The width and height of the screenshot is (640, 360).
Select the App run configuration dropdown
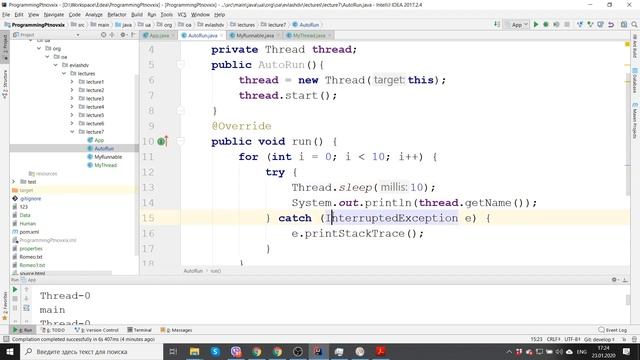click(516, 24)
